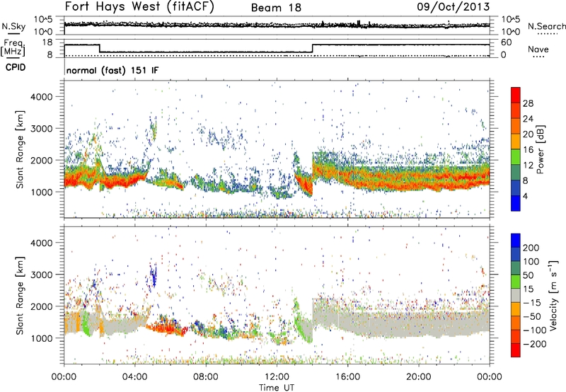This screenshot has width=566, height=392.
Task: Click the frequency trace step-down near 02:00
Action: [x=100, y=48]
